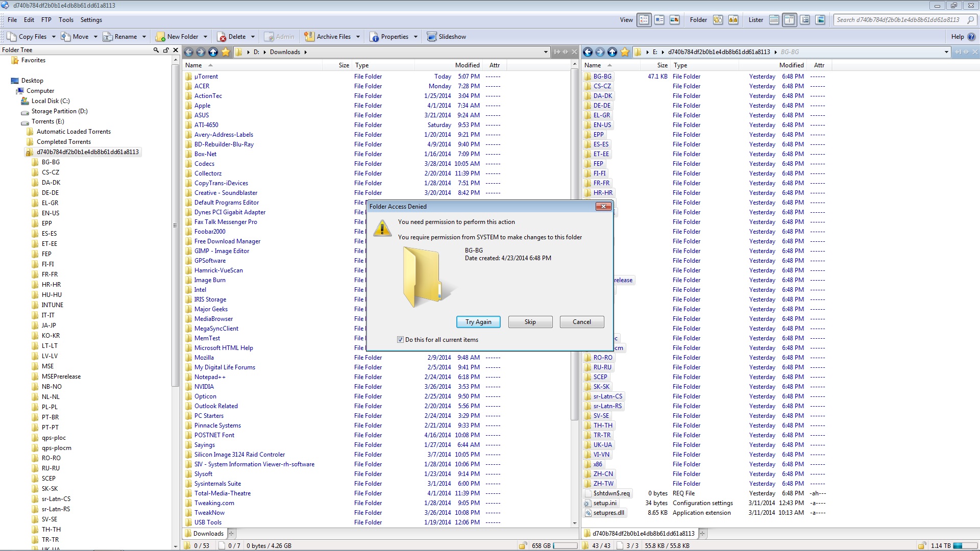Image resolution: width=980 pixels, height=551 pixels.
Task: Click the search magnifier icon
Action: [971, 20]
